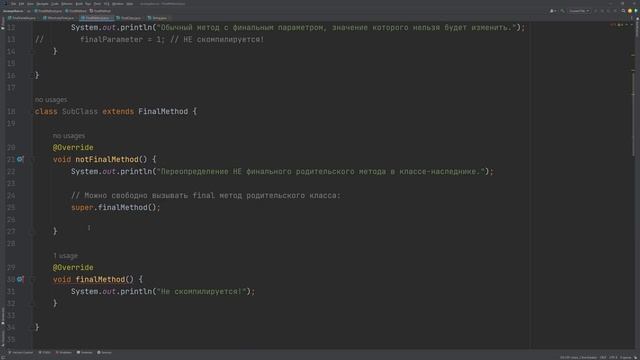This screenshot has height=360, width=640.
Task: Click line number 18 in the gutter
Action: [11, 111]
